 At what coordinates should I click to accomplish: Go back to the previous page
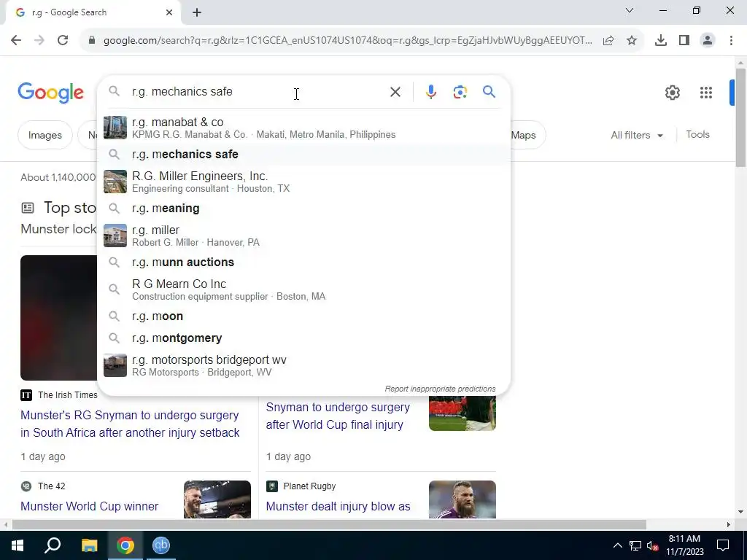tap(16, 41)
